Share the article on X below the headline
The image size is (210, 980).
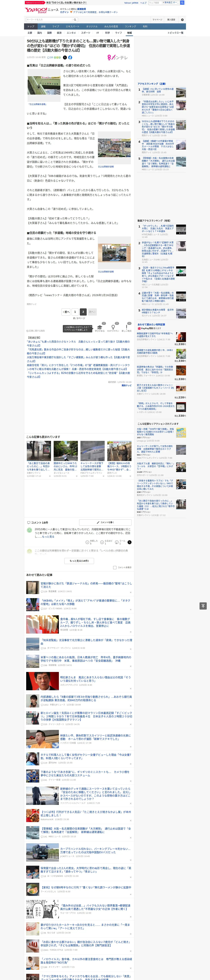click(65, 57)
